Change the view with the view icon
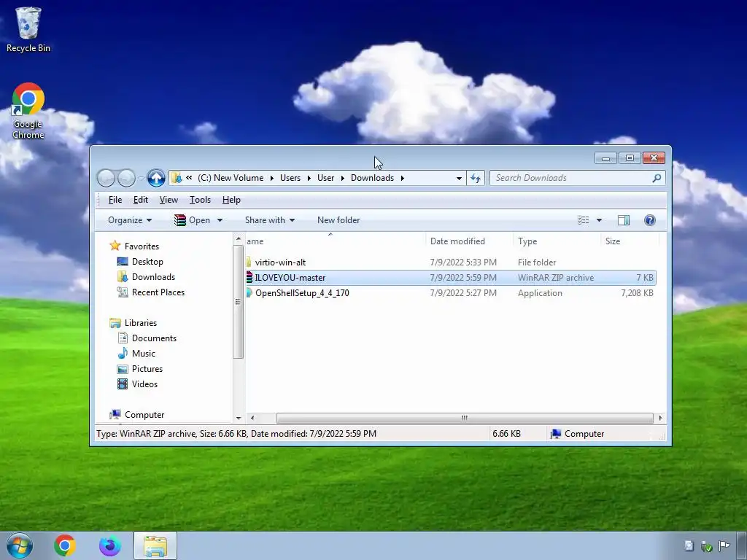 click(583, 220)
